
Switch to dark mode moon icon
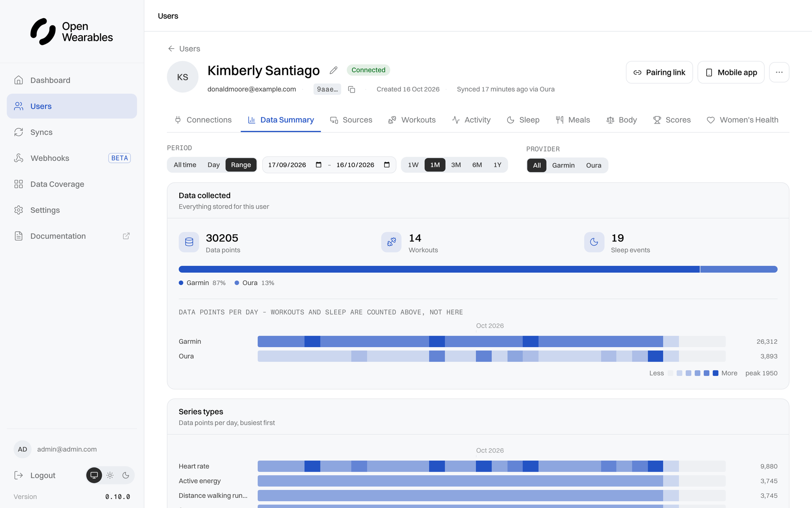[126, 475]
